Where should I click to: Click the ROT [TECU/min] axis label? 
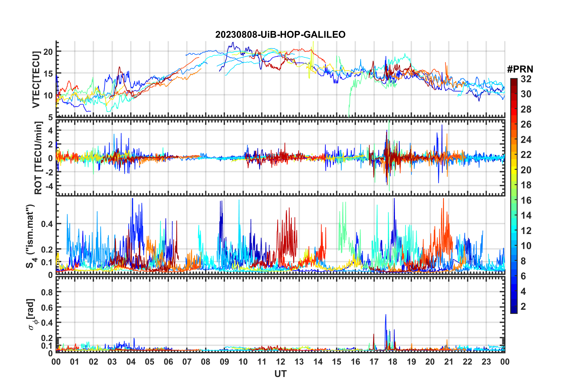tap(38, 158)
